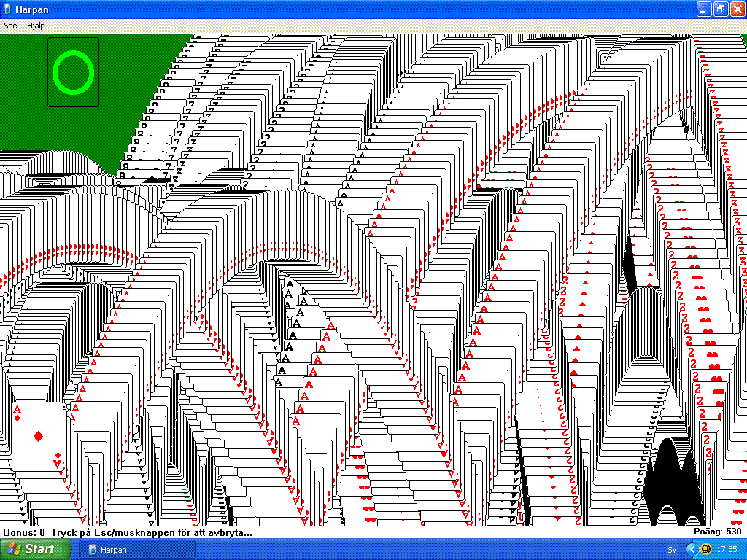This screenshot has height=560, width=747.
Task: Open the Hjälp menu
Action: (x=36, y=26)
